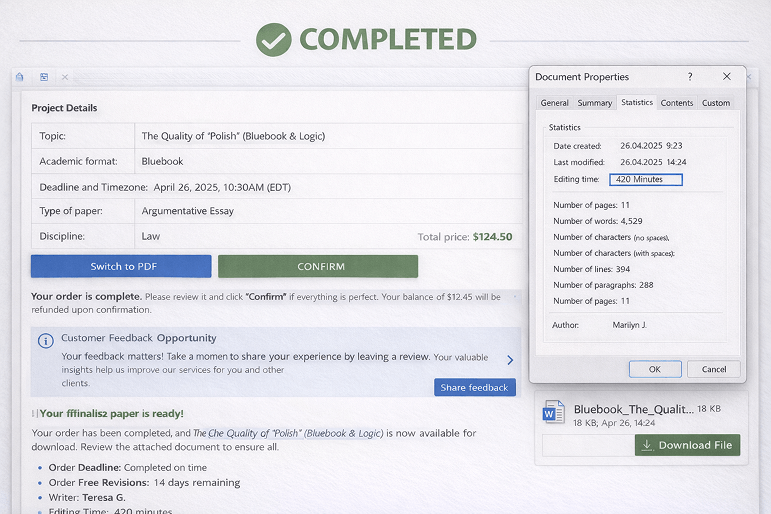This screenshot has height=514, width=771.
Task: Click the Share feedback button
Action: (x=474, y=387)
